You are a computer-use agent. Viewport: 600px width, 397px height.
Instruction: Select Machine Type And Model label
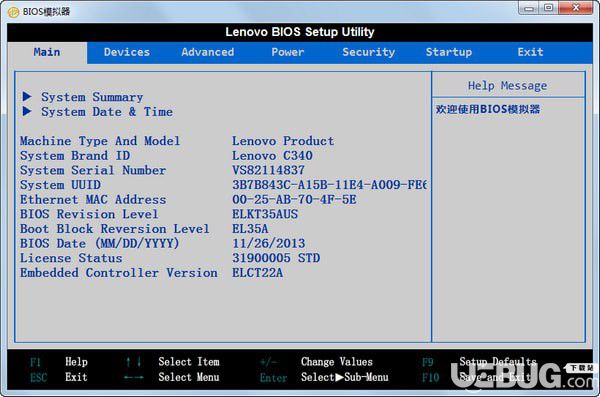100,141
